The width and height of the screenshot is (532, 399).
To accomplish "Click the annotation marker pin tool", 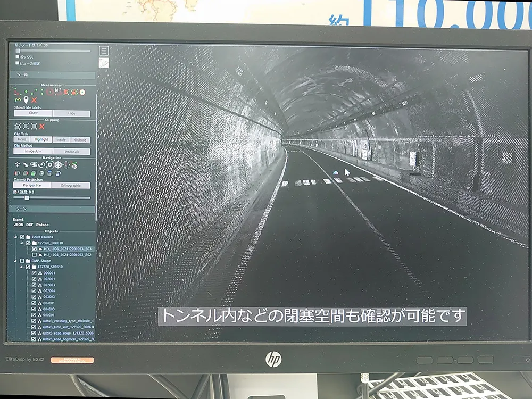I will 26,99.
